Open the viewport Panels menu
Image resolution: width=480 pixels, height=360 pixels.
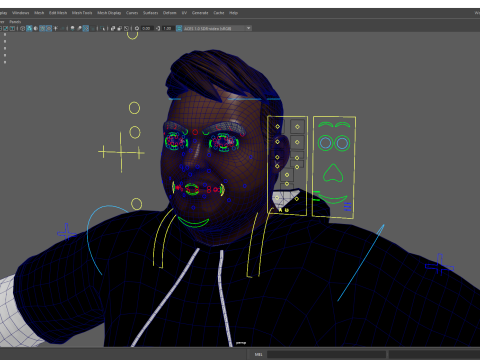[15, 22]
